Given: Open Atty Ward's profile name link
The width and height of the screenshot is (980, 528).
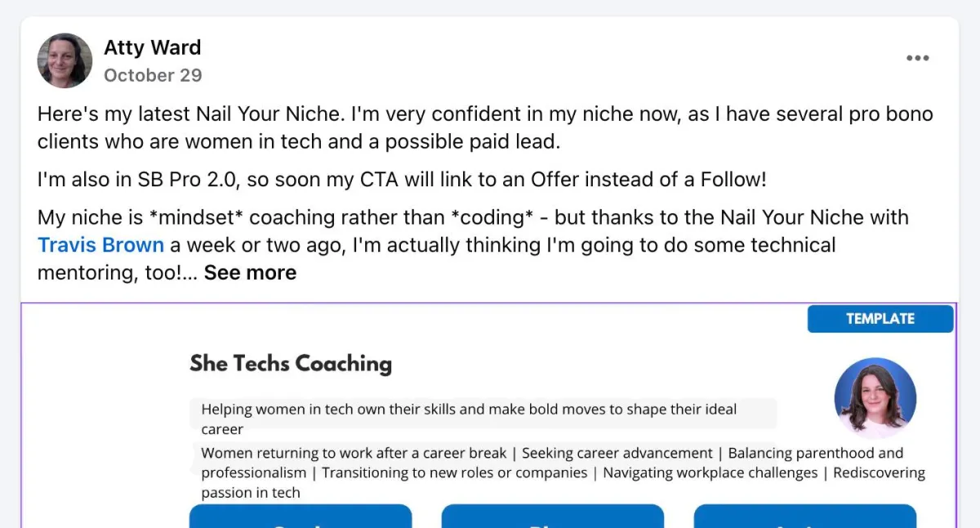Looking at the screenshot, I should tap(152, 47).
